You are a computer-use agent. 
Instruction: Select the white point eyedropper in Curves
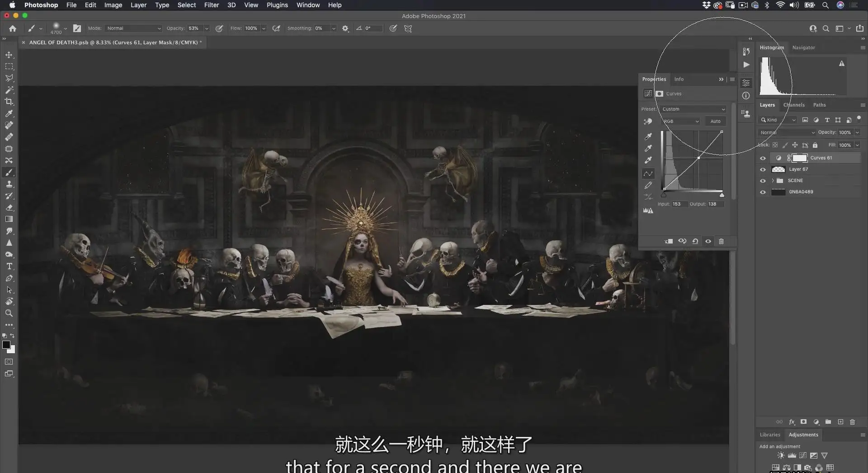click(x=648, y=160)
